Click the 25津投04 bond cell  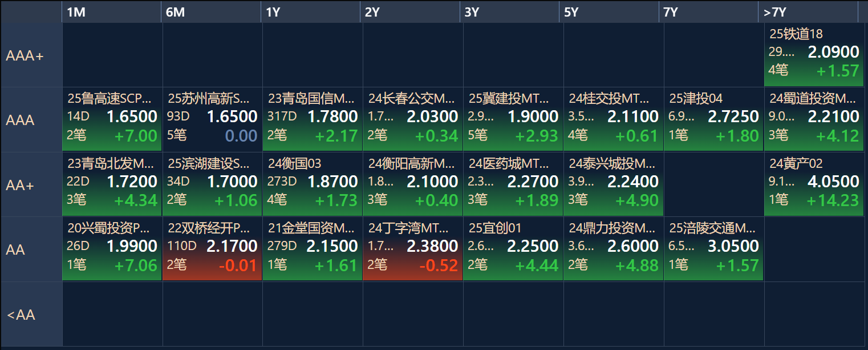pos(713,119)
